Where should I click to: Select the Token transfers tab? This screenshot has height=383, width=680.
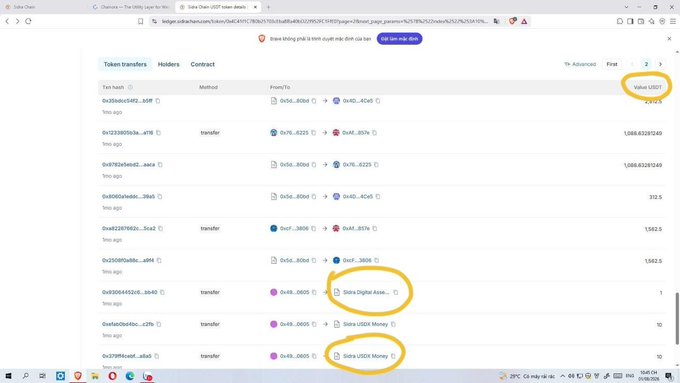pos(125,64)
